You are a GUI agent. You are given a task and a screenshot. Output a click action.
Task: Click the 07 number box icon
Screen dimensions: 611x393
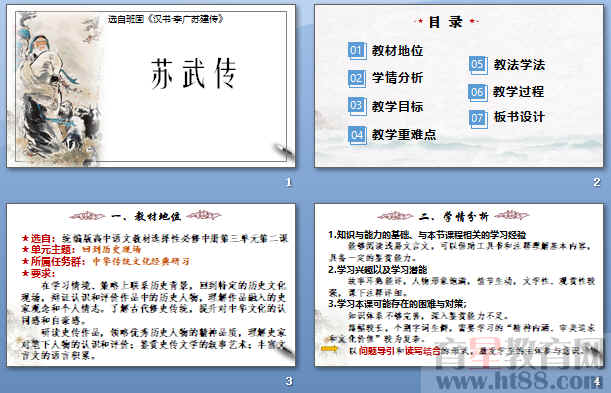click(478, 118)
